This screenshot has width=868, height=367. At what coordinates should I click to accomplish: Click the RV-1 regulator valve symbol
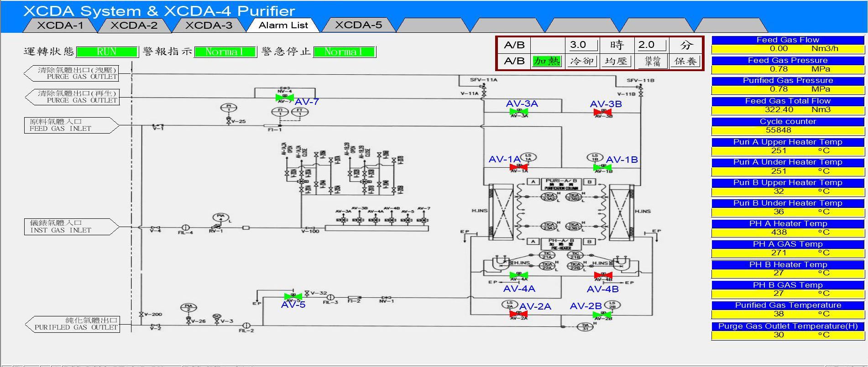coord(215,227)
